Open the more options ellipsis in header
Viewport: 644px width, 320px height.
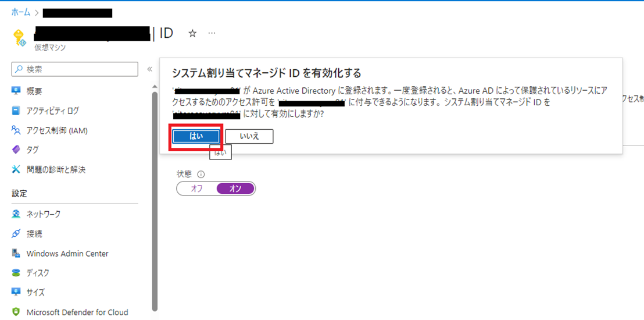point(212,33)
